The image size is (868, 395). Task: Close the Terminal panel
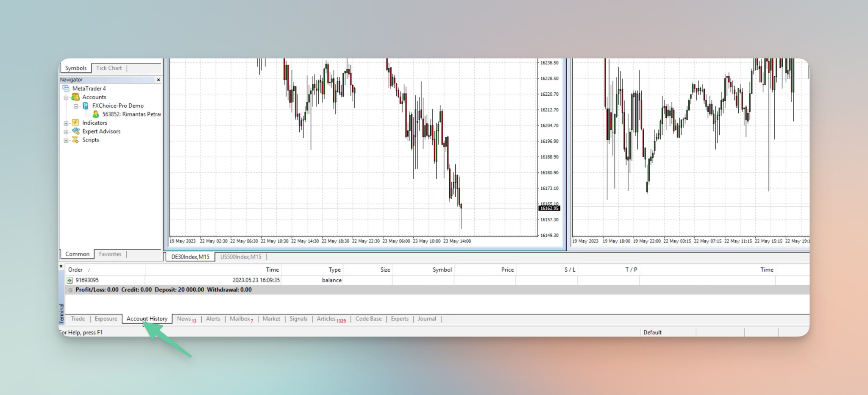click(x=61, y=266)
